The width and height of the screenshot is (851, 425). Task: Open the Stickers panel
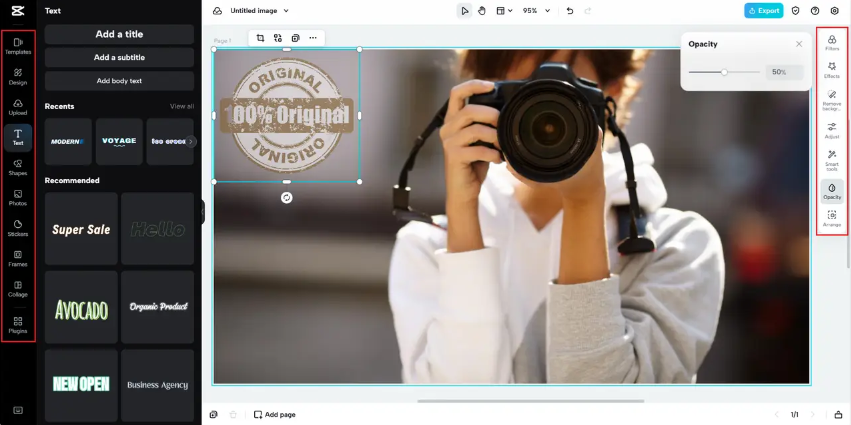[x=18, y=229]
